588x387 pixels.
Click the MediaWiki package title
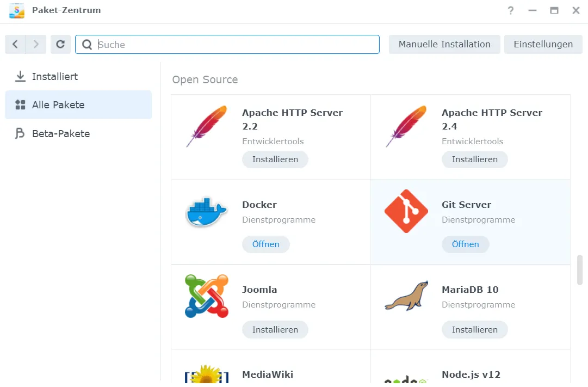tap(268, 374)
